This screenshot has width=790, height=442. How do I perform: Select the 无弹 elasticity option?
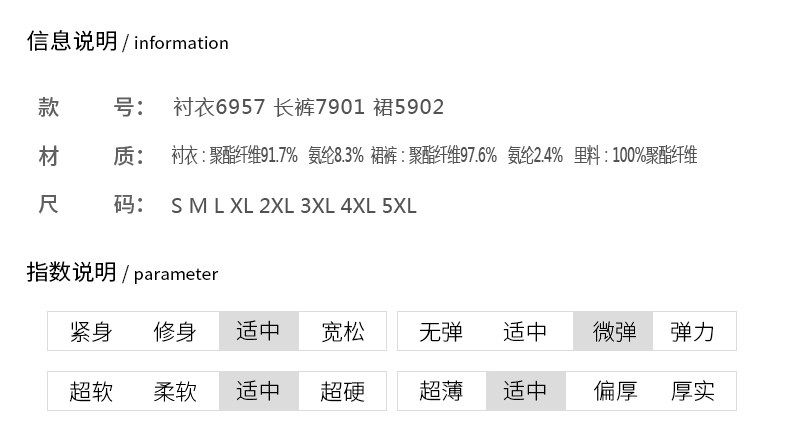click(441, 332)
